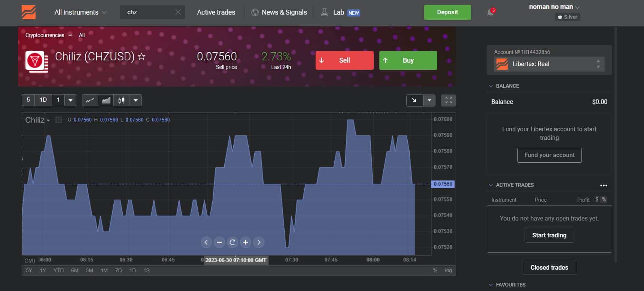Screen dimensions: 644x291
Task: Show profit in percent
Action: pos(604,199)
